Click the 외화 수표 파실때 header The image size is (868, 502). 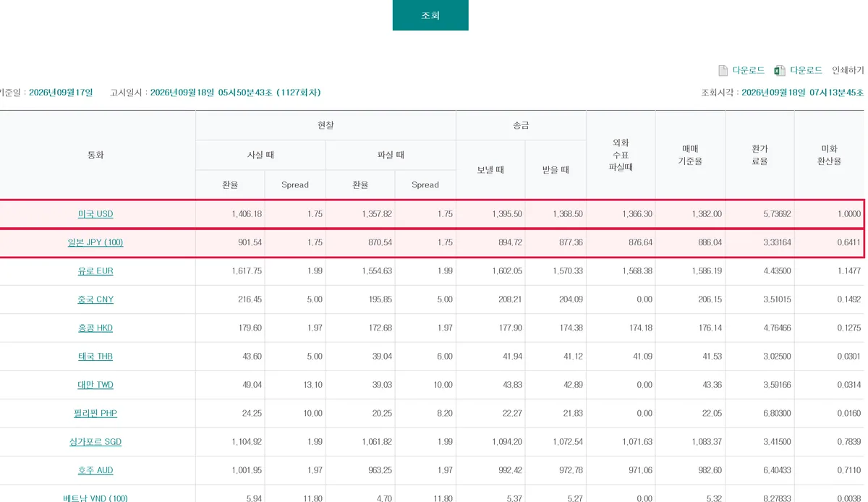click(621, 155)
